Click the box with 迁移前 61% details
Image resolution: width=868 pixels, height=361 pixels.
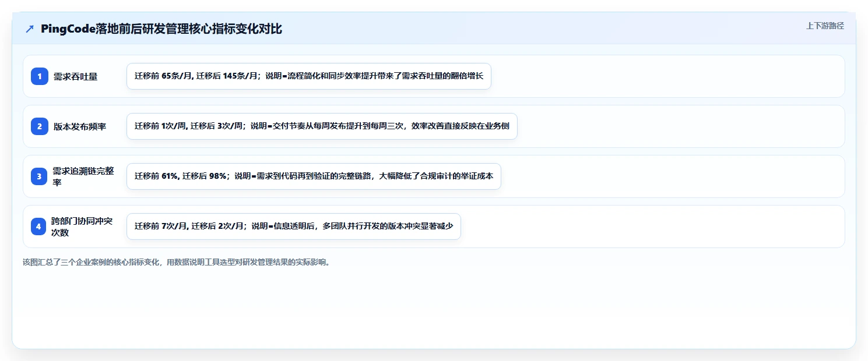(314, 176)
